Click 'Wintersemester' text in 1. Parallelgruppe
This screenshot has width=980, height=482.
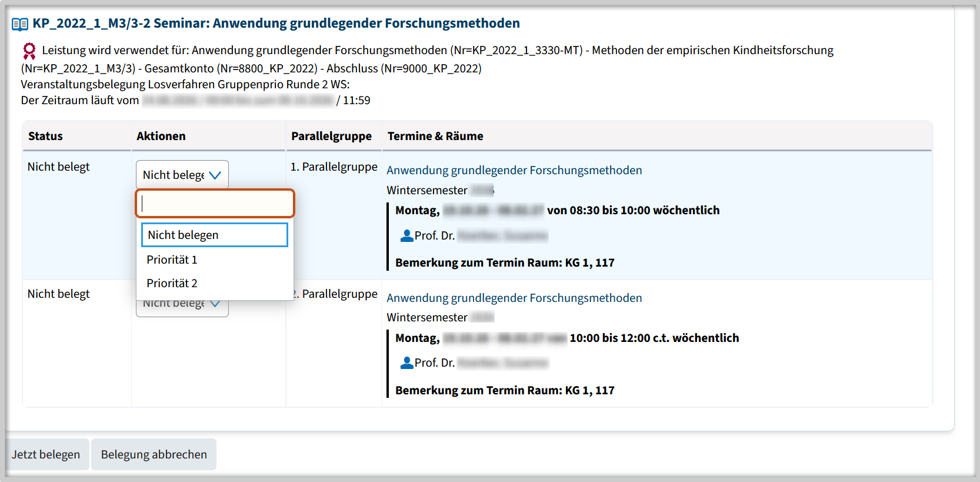pyautogui.click(x=427, y=190)
